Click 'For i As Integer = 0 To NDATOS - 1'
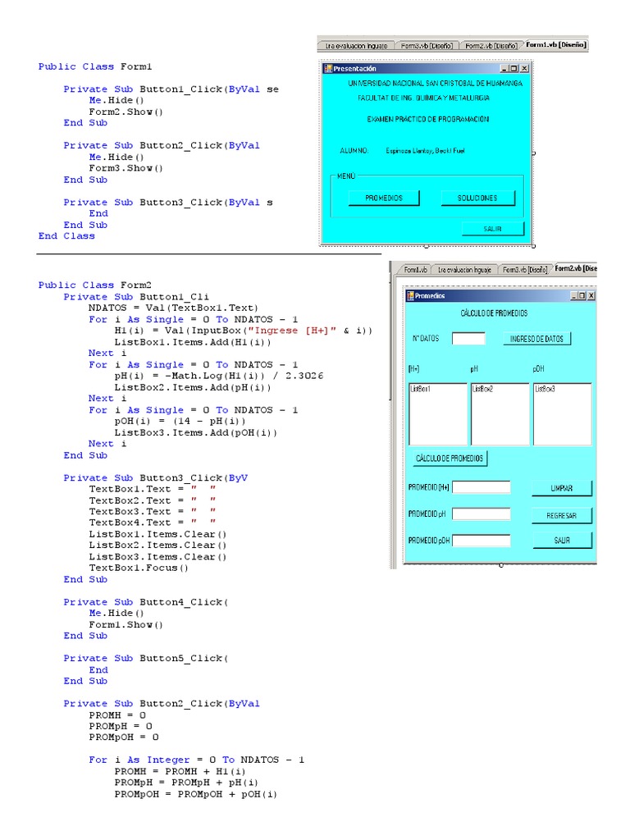Viewport: 630px width, 840px height. click(x=197, y=760)
